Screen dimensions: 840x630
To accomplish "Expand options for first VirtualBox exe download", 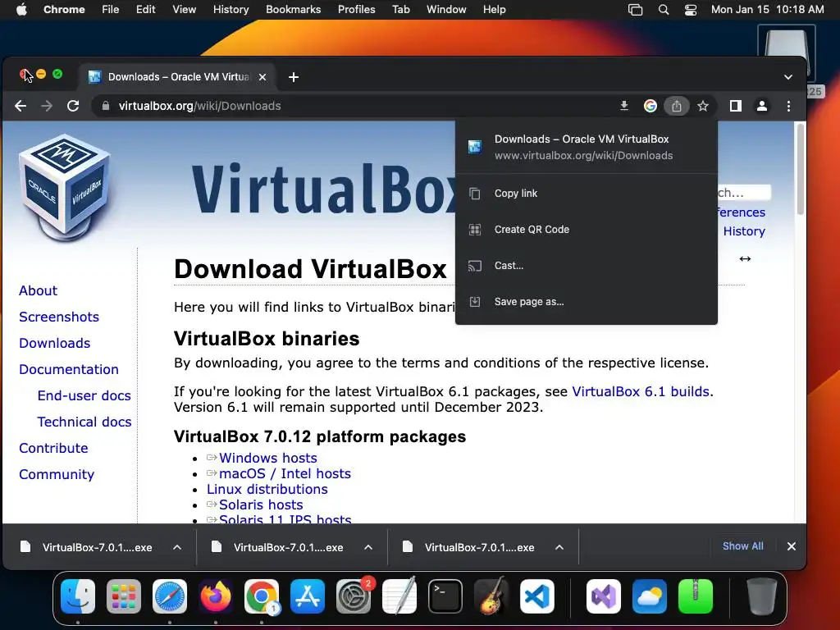I will pos(177,547).
